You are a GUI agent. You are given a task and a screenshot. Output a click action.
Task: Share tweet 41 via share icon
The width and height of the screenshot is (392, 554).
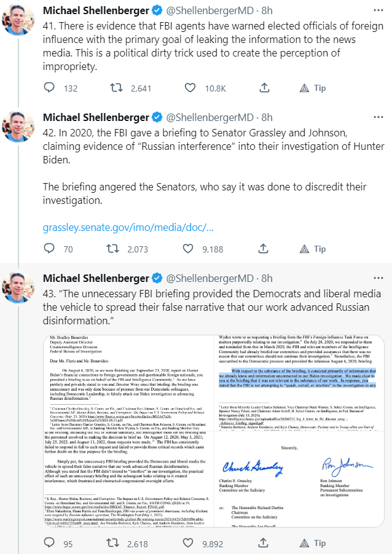click(x=262, y=88)
